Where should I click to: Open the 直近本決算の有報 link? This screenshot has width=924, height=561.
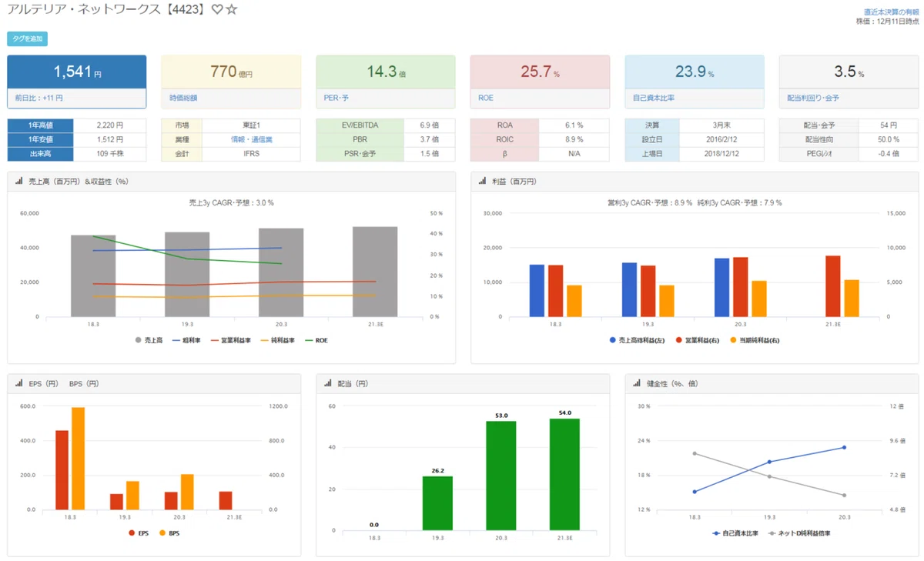[891, 12]
